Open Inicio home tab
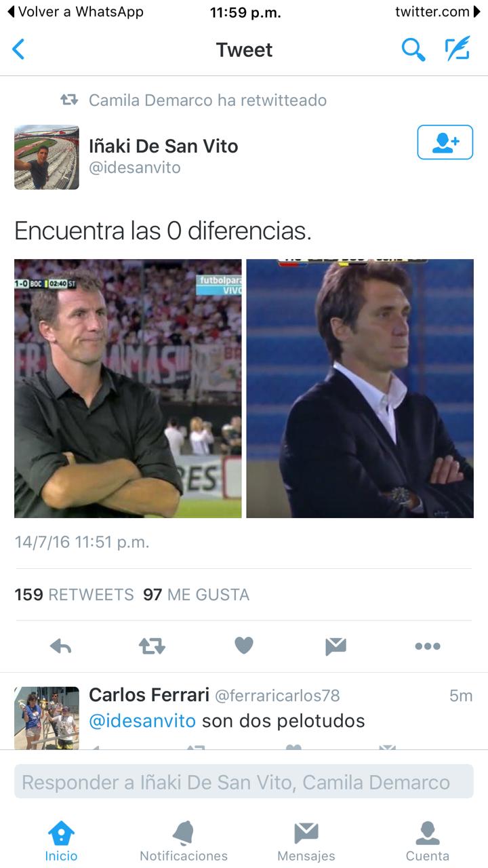The image size is (488, 868). click(61, 841)
